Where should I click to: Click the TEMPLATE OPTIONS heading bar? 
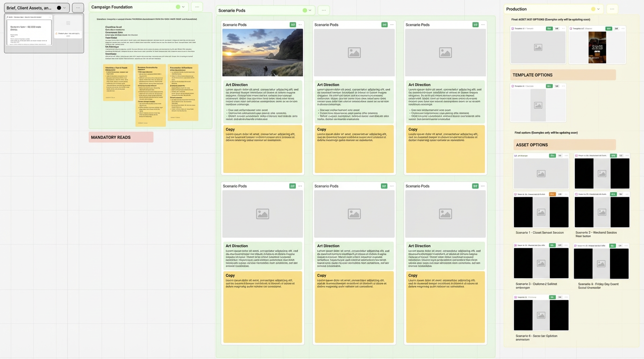(x=563, y=75)
